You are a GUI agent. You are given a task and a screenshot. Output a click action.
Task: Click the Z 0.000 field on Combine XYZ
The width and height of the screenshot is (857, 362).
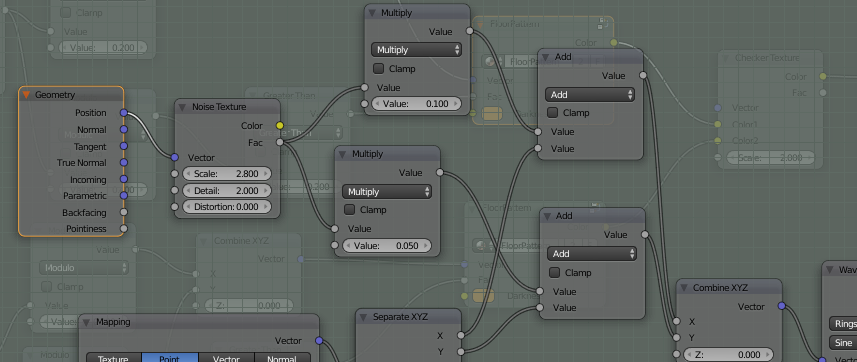729,354
